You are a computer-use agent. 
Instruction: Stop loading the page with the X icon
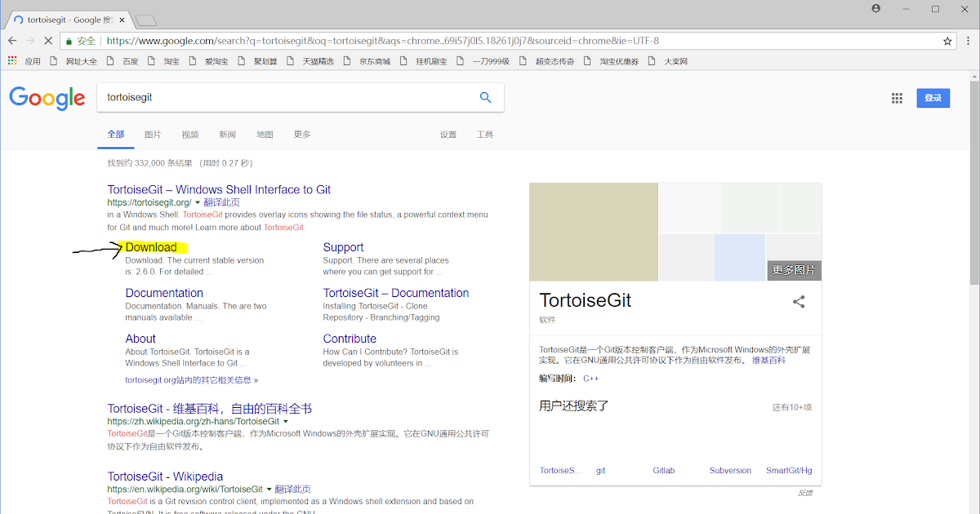point(49,40)
